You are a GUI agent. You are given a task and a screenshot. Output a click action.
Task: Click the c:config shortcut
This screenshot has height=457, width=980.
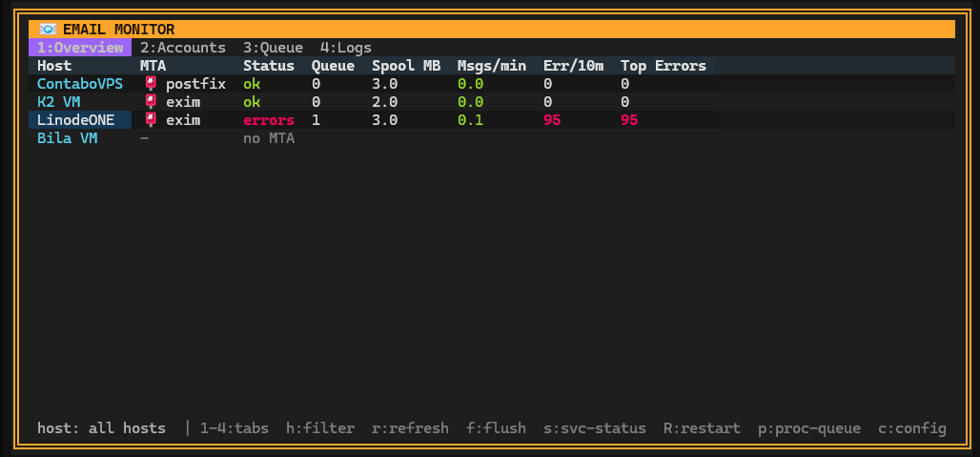coord(912,428)
